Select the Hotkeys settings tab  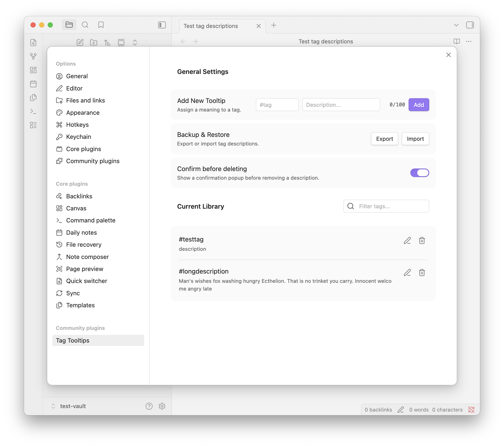coord(77,125)
